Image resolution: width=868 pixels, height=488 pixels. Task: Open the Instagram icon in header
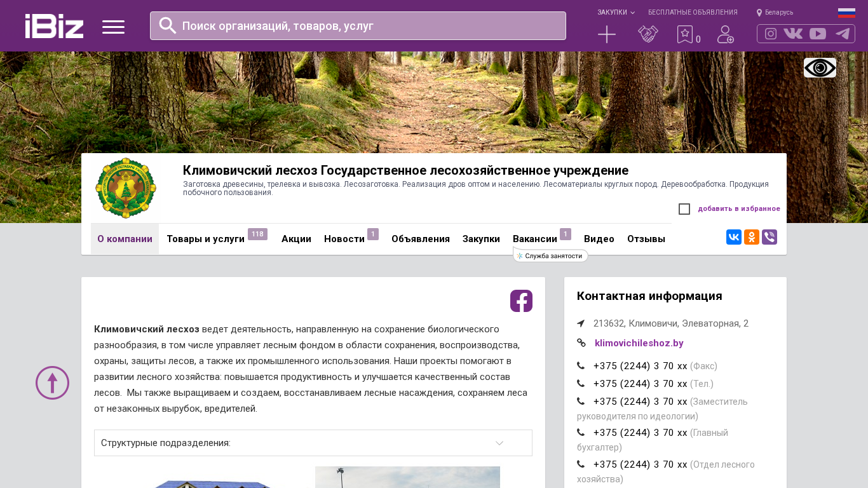(771, 34)
